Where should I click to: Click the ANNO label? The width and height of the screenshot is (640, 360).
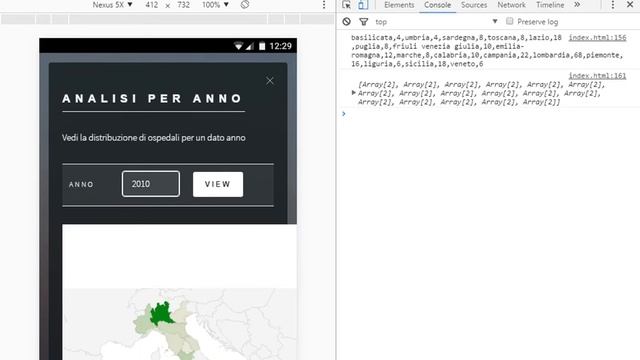[81, 184]
